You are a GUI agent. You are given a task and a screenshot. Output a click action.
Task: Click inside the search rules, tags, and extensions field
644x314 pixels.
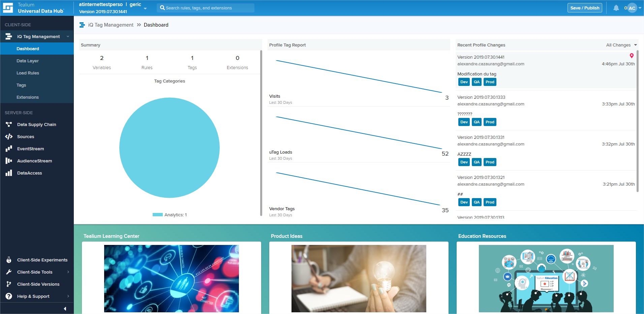[x=206, y=7]
